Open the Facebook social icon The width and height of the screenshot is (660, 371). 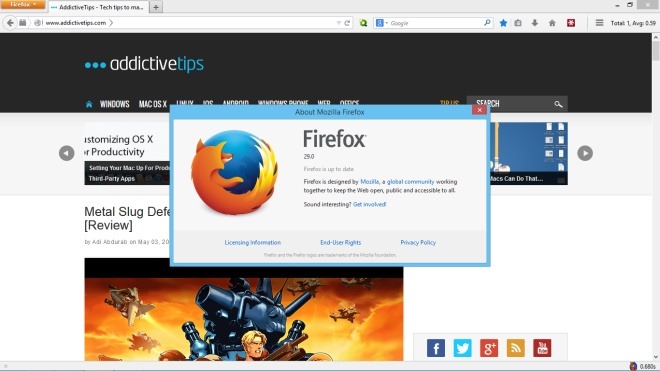tap(436, 348)
